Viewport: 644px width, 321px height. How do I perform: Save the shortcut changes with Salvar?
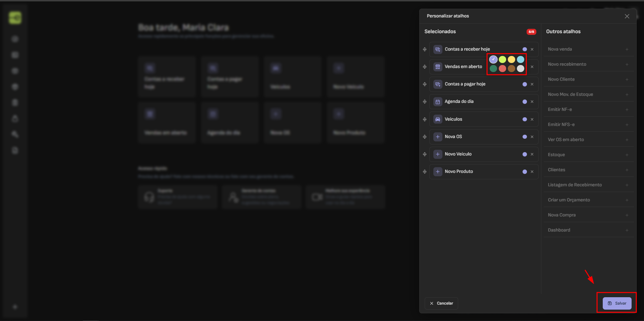(617, 303)
